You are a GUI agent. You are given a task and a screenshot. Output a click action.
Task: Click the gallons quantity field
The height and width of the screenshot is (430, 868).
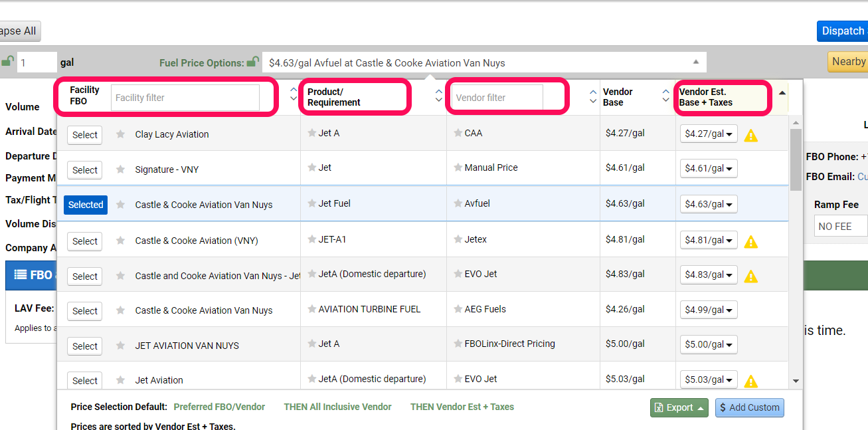(x=37, y=62)
